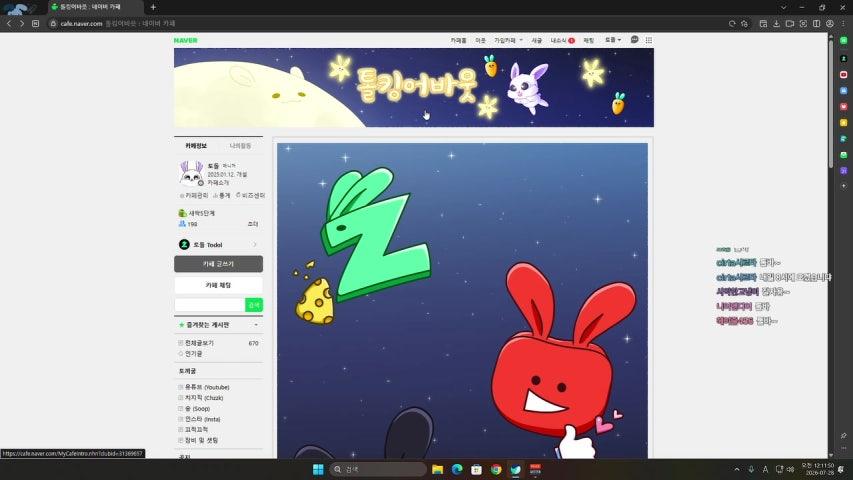
Task: Click the 카페 글쓰기 button
Action: point(218,264)
